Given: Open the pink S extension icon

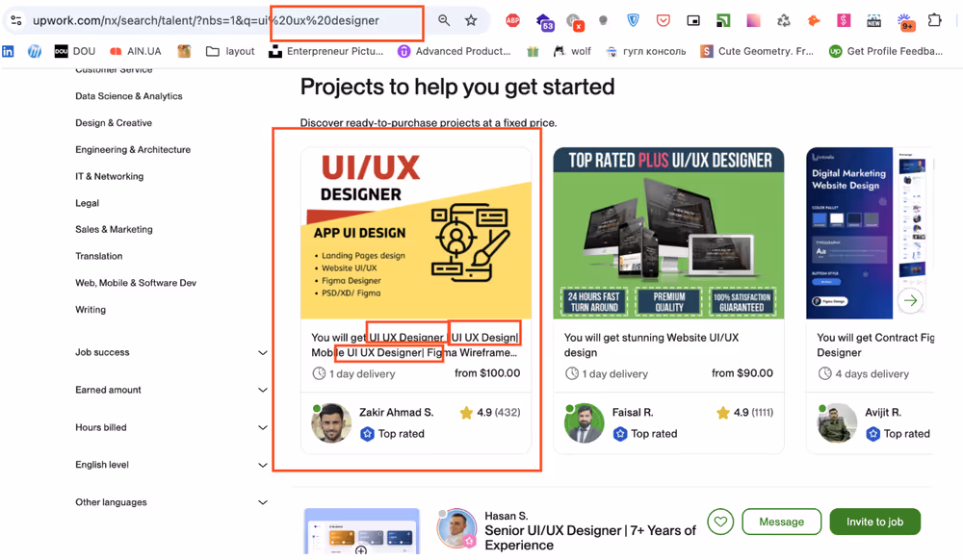Looking at the screenshot, I should (x=844, y=20).
